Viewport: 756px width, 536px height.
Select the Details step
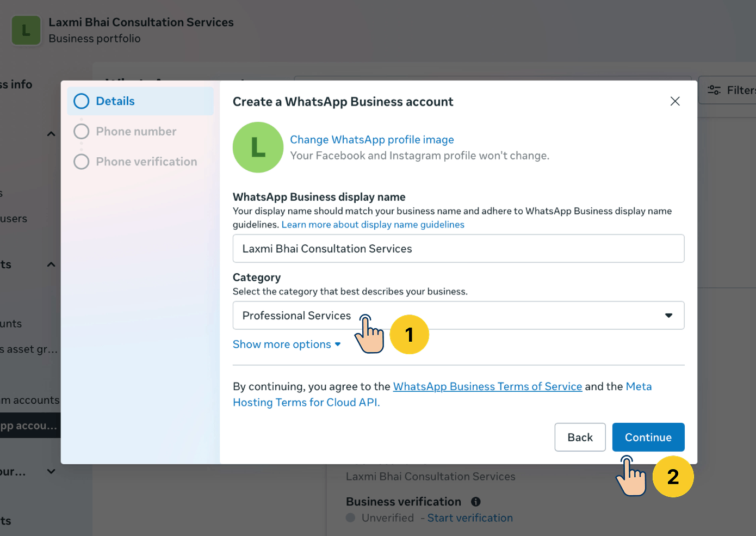pyautogui.click(x=140, y=101)
